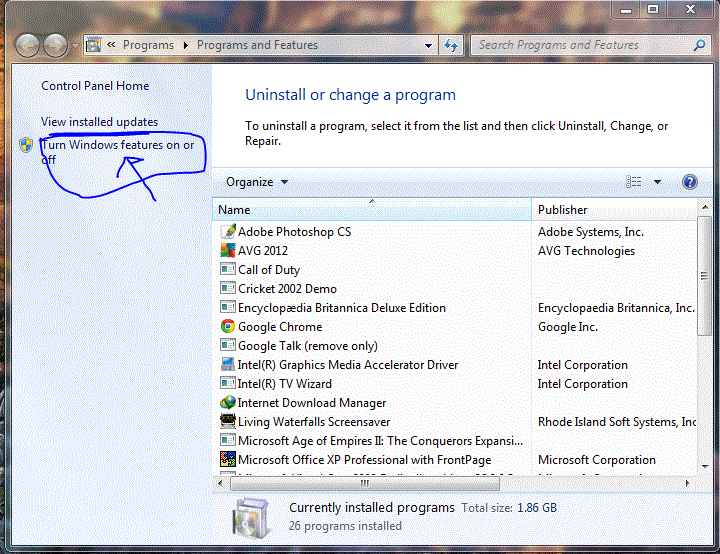Click the horizontal scrollbar thumb
Viewport: 720px width, 554px height.
coord(365,483)
